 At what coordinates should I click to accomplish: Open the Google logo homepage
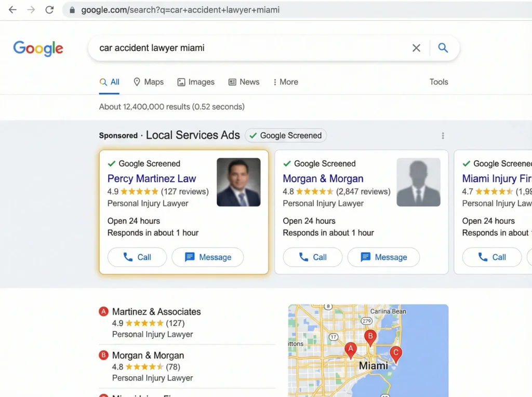(x=38, y=48)
